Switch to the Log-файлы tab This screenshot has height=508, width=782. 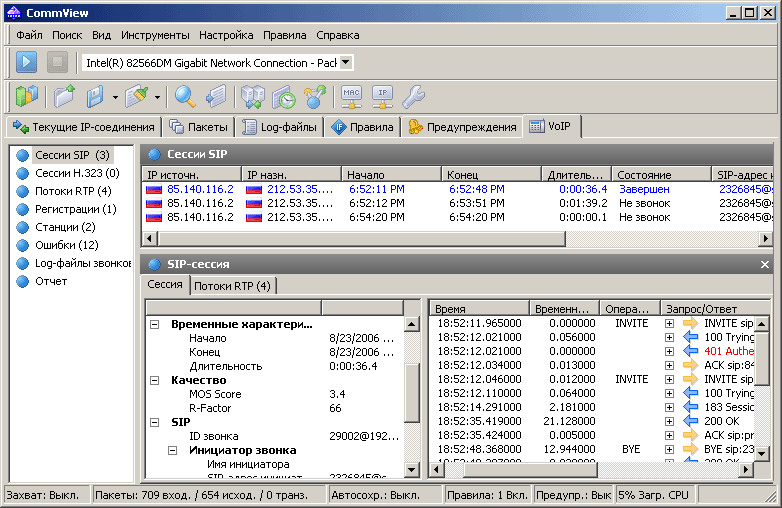pos(279,127)
